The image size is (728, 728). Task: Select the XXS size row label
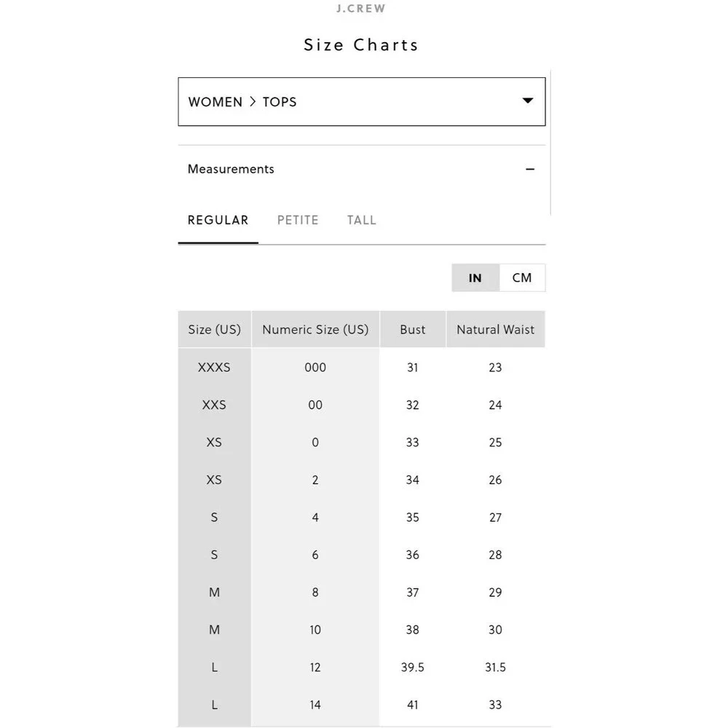coord(214,405)
